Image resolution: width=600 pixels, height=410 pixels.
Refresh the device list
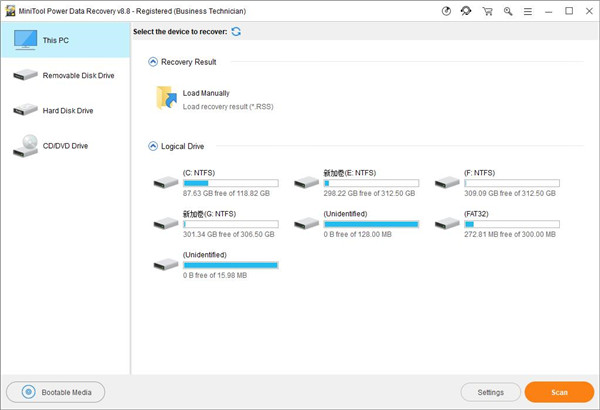pyautogui.click(x=236, y=32)
